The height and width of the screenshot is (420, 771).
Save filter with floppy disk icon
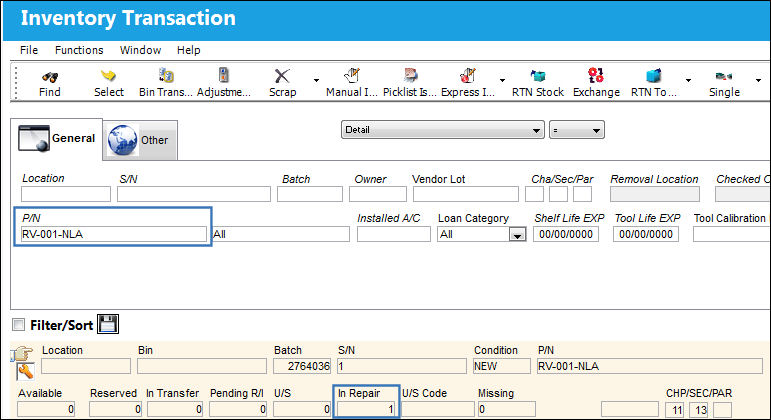(108, 324)
